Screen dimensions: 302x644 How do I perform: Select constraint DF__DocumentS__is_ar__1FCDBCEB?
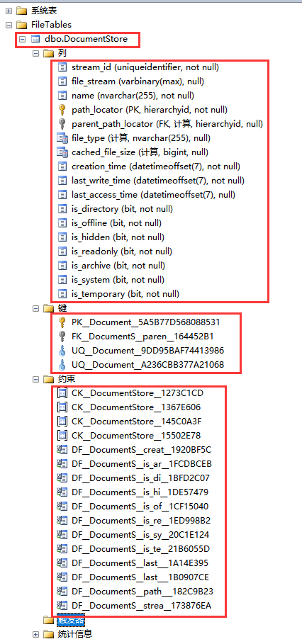[x=141, y=464]
